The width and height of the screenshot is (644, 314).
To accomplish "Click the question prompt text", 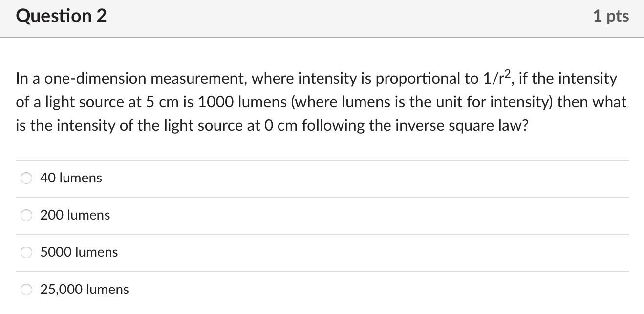I will pos(322,101).
